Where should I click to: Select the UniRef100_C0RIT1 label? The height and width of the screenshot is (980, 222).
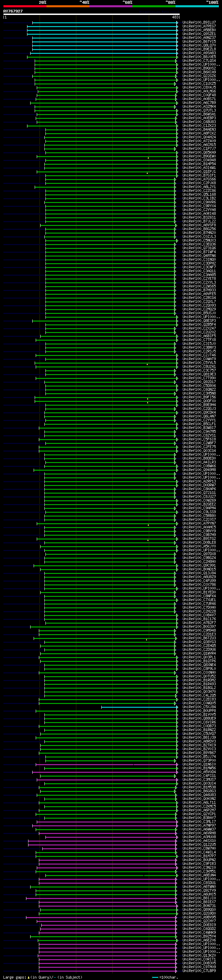199,959
